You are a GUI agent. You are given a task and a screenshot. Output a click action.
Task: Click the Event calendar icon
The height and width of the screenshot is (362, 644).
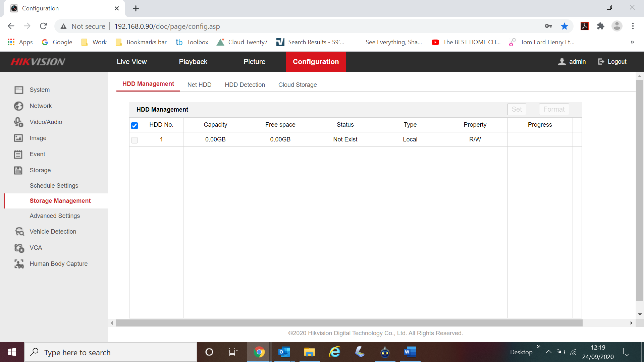click(x=19, y=154)
